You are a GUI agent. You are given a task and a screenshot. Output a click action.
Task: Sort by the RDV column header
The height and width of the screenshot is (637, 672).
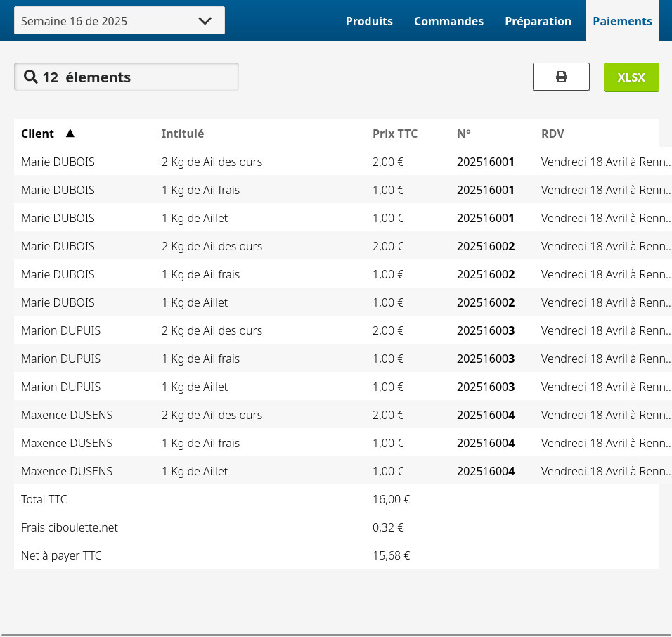[x=553, y=134]
